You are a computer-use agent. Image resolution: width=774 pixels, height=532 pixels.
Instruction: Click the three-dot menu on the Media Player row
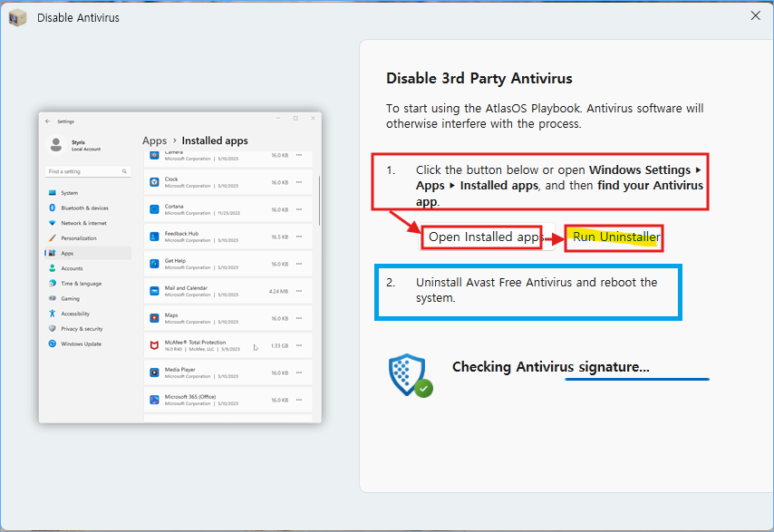(299, 372)
